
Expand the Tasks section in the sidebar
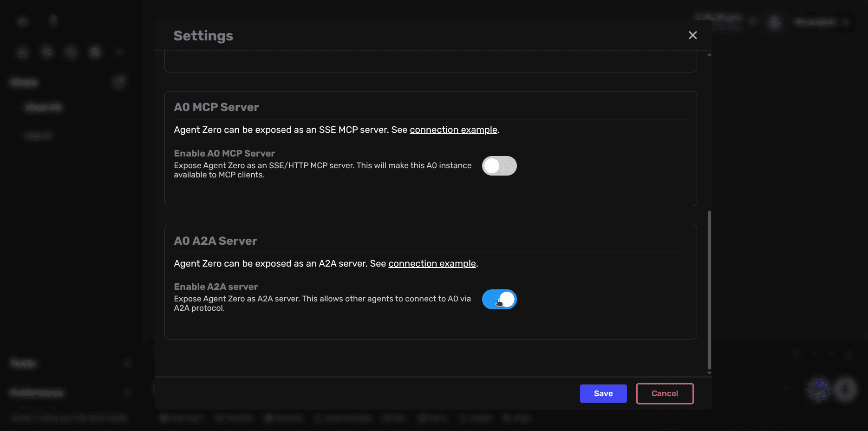pos(127,363)
